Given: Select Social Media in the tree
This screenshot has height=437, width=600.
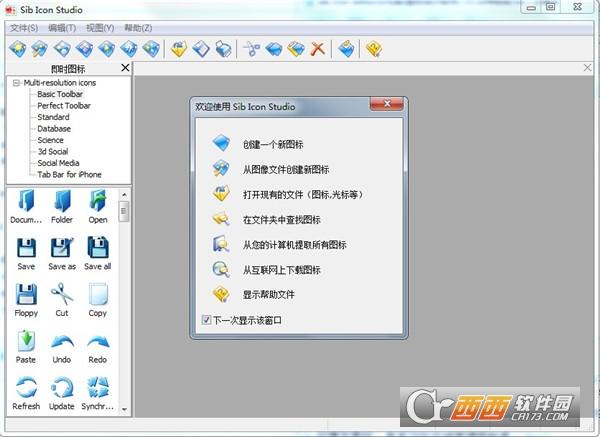Looking at the screenshot, I should (x=58, y=163).
